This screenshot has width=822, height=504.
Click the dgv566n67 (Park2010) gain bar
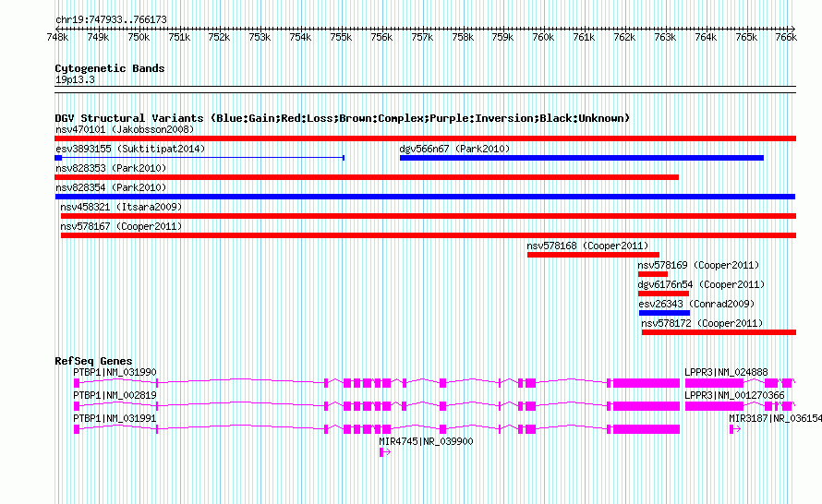click(x=581, y=158)
